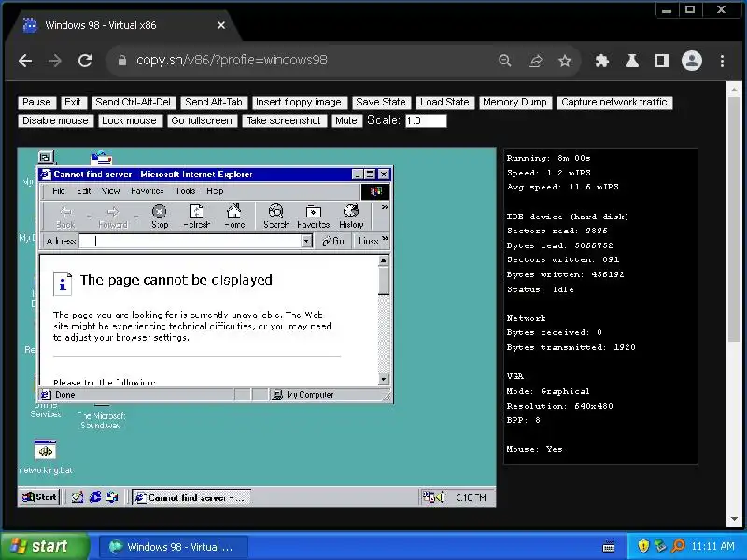Viewport: 747px width, 560px height.
Task: Open Chrome profile avatar
Action: pyautogui.click(x=692, y=61)
